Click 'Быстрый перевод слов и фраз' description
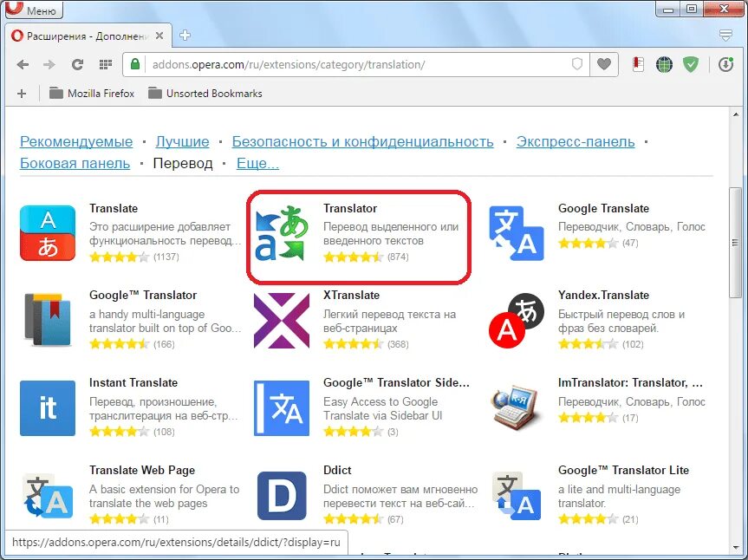 621,321
